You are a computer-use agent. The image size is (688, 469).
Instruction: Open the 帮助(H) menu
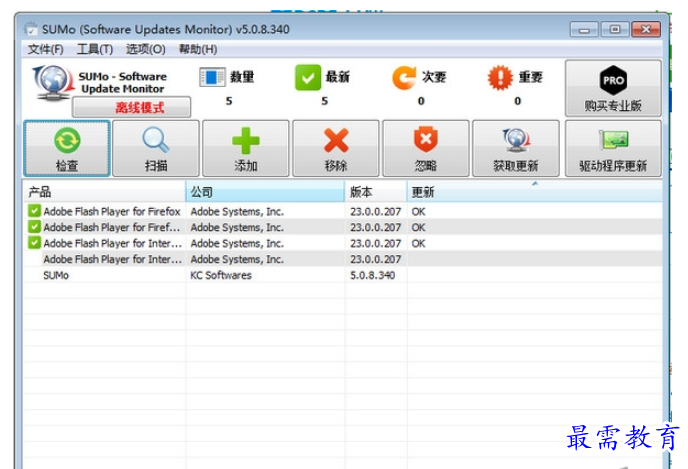[197, 49]
